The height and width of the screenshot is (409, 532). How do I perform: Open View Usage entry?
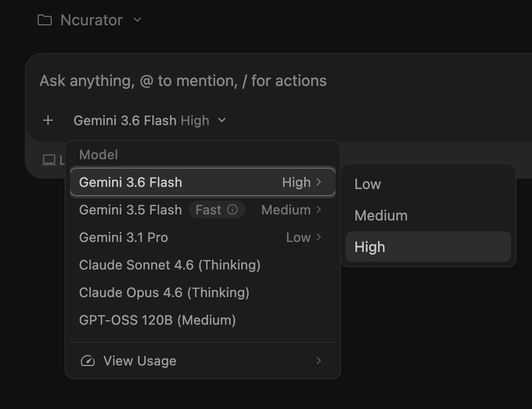pyautogui.click(x=203, y=361)
